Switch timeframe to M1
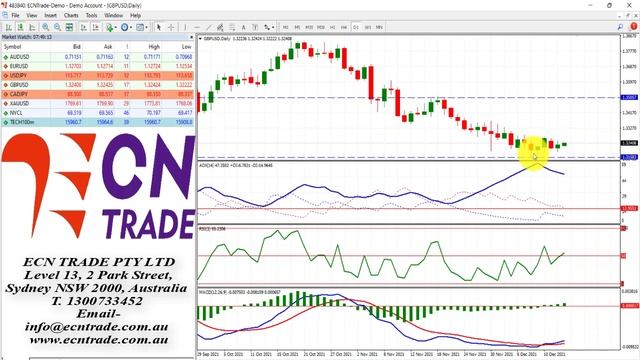This screenshot has width=640, height=360. point(285,27)
